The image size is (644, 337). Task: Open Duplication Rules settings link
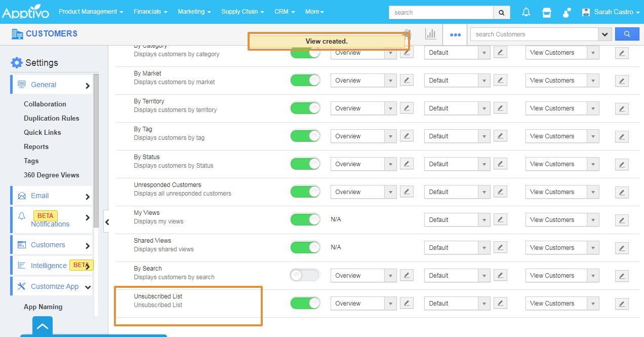(52, 118)
